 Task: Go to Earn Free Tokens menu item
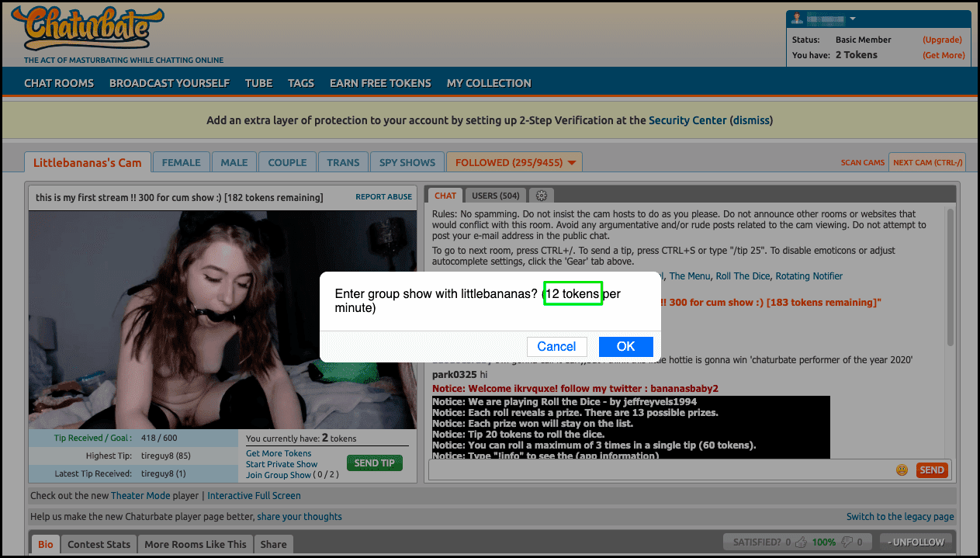(380, 83)
